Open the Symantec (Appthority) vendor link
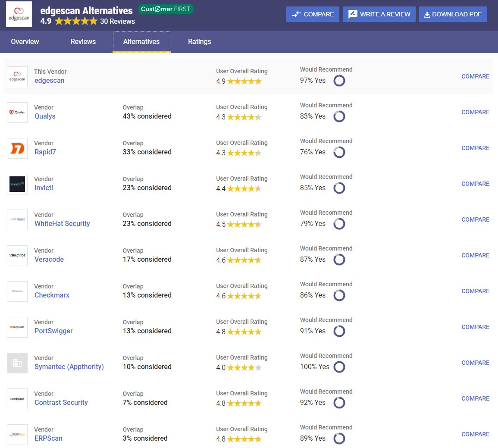This screenshot has height=448, width=498. 69,367
